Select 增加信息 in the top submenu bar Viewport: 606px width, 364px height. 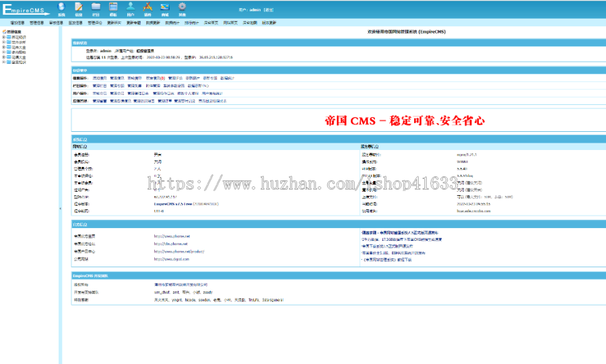tap(18, 23)
